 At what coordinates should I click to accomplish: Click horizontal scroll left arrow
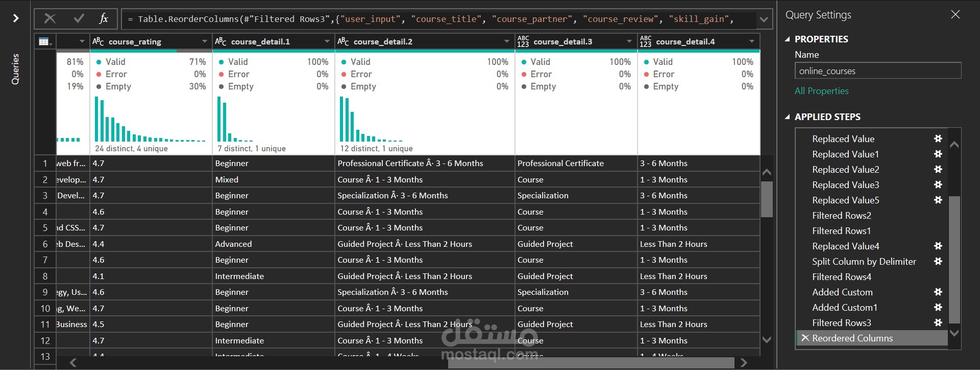73,362
